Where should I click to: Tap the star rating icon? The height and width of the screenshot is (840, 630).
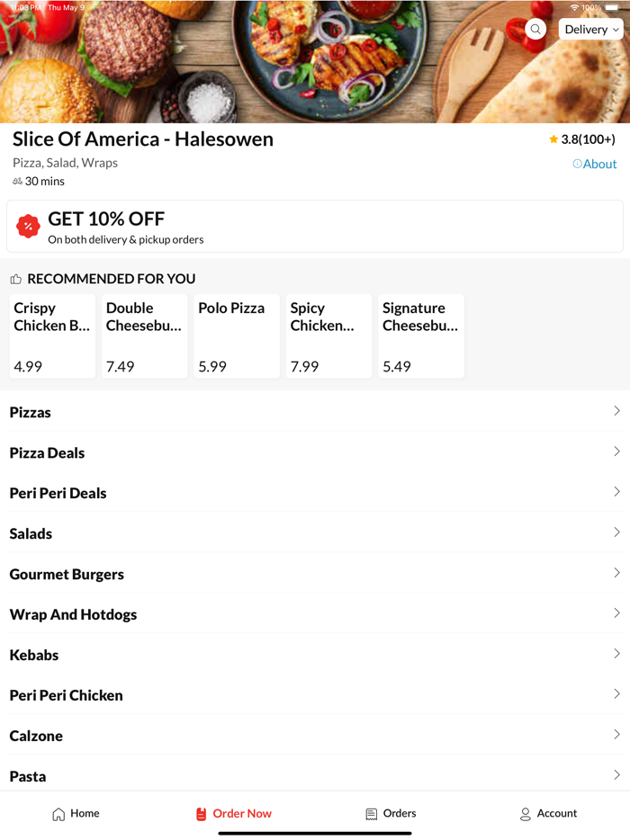(553, 139)
